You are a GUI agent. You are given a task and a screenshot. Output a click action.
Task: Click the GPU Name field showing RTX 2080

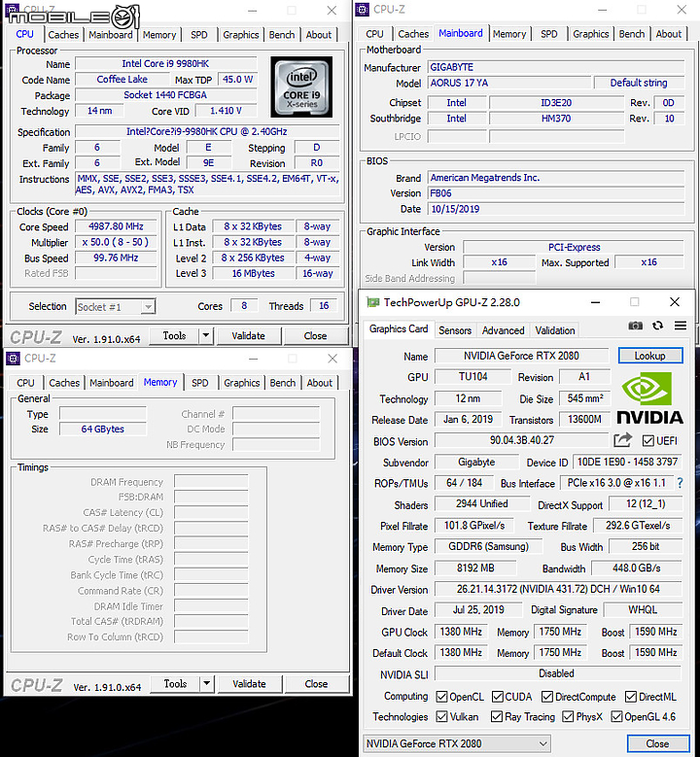521,356
